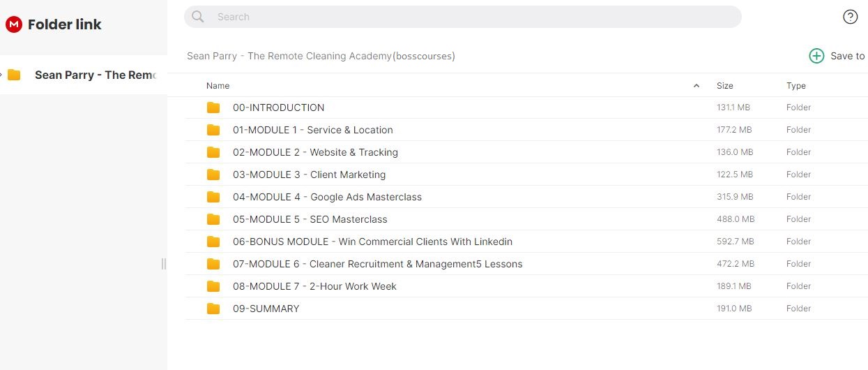Click the MEGA logo icon
The image size is (868, 370).
pos(13,24)
